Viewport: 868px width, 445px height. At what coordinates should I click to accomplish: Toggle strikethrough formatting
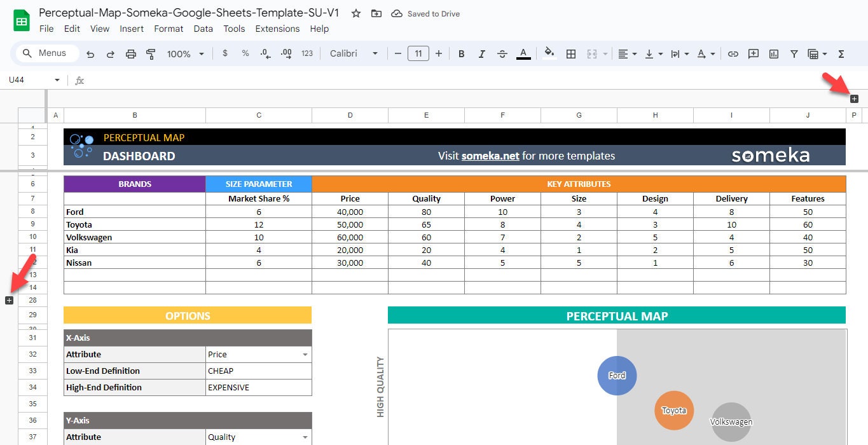click(x=502, y=54)
